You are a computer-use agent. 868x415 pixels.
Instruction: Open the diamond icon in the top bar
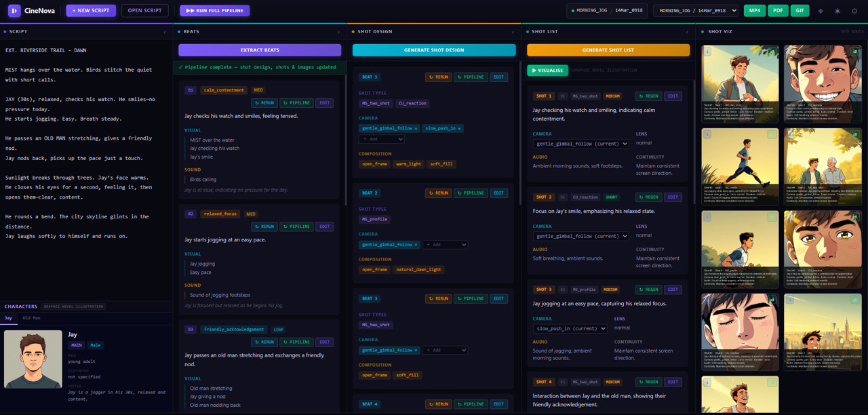tap(821, 11)
